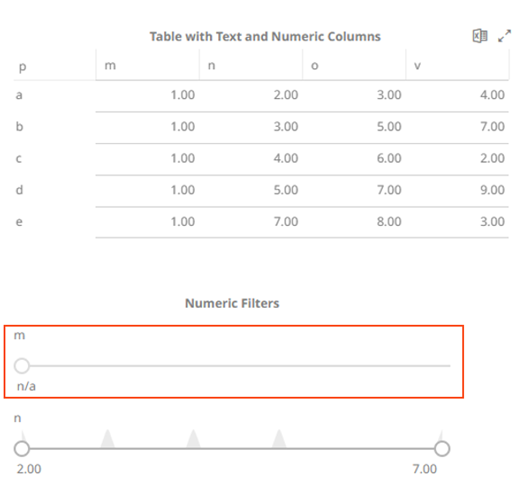Select row e label
519x485 pixels.
pyautogui.click(x=19, y=222)
